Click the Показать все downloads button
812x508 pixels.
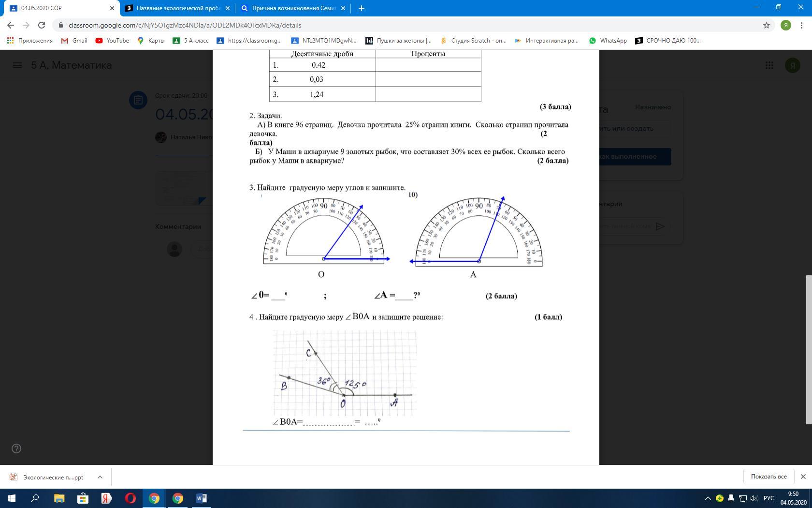768,477
